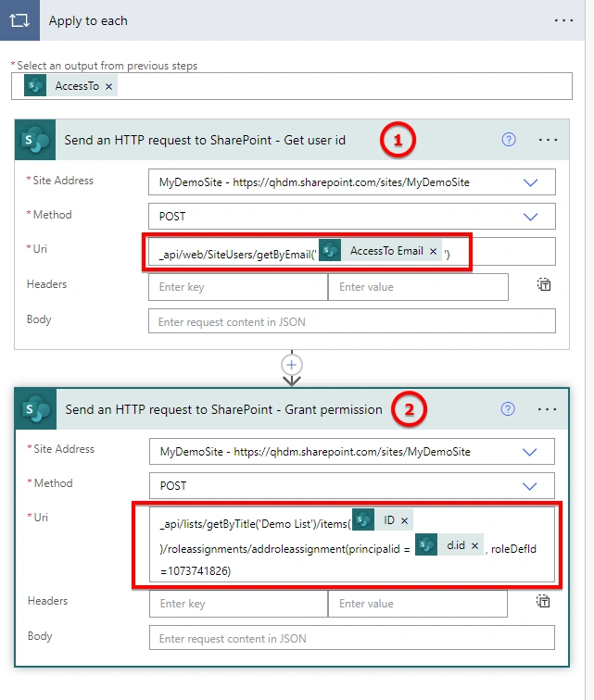Open help for Grant permission action
This screenshot has height=700, width=594.
point(508,409)
